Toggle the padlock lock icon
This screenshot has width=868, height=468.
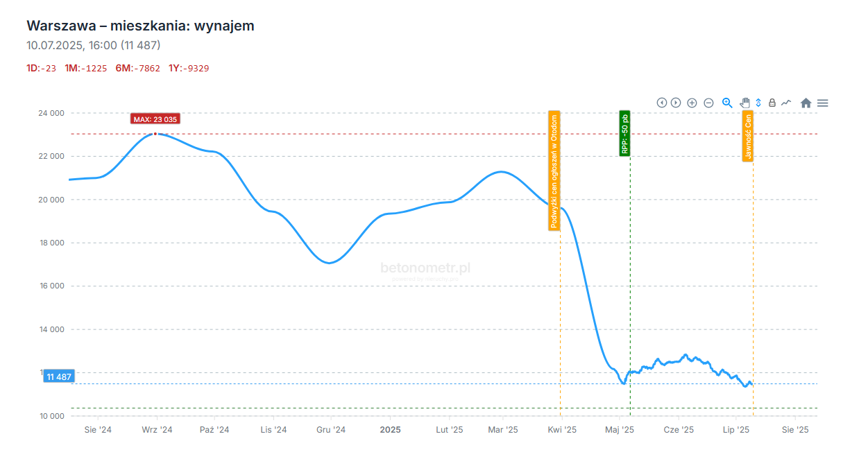point(772,103)
